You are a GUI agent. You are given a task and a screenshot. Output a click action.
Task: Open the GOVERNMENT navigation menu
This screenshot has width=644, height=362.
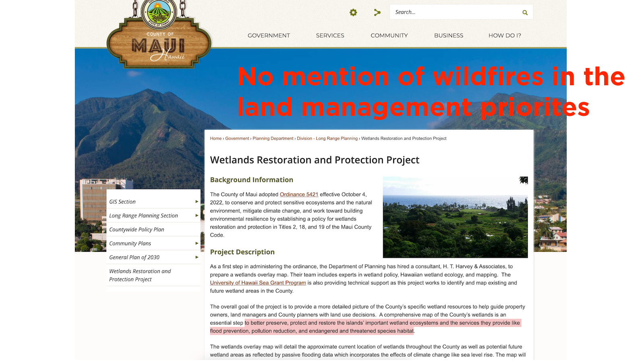pyautogui.click(x=268, y=35)
